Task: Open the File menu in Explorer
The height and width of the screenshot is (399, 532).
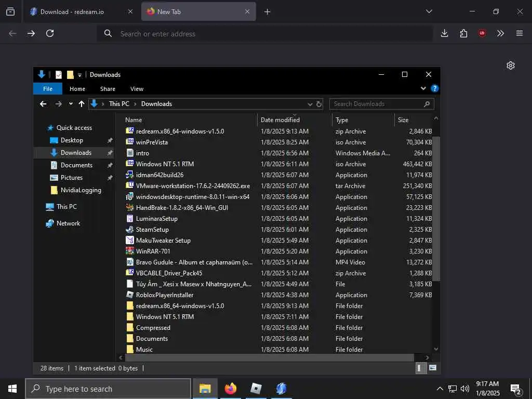Action: click(x=48, y=89)
